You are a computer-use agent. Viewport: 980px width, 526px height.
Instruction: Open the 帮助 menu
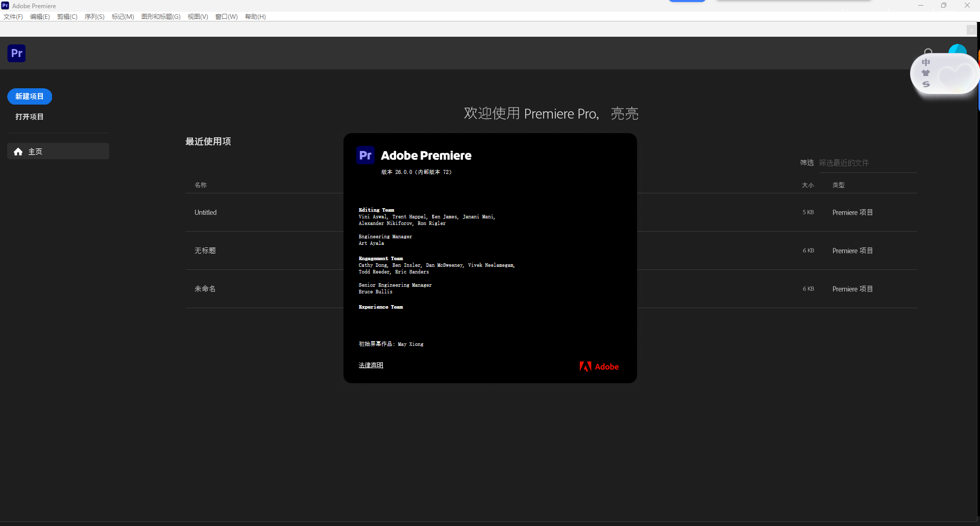pos(255,16)
